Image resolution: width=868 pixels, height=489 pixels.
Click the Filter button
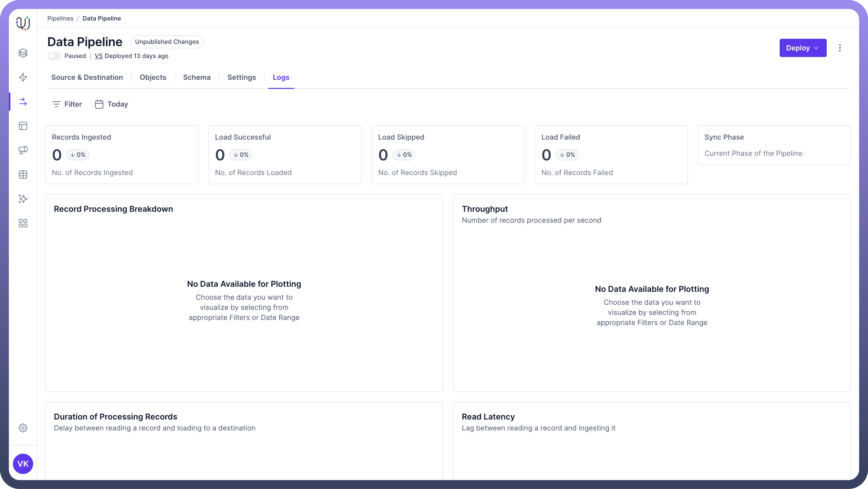pyautogui.click(x=67, y=104)
